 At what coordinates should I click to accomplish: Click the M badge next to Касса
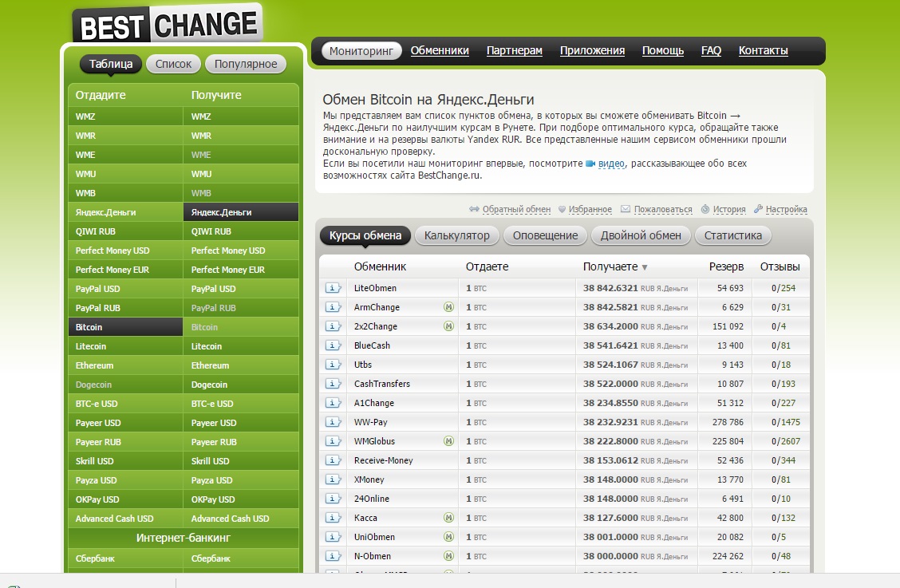(x=448, y=518)
